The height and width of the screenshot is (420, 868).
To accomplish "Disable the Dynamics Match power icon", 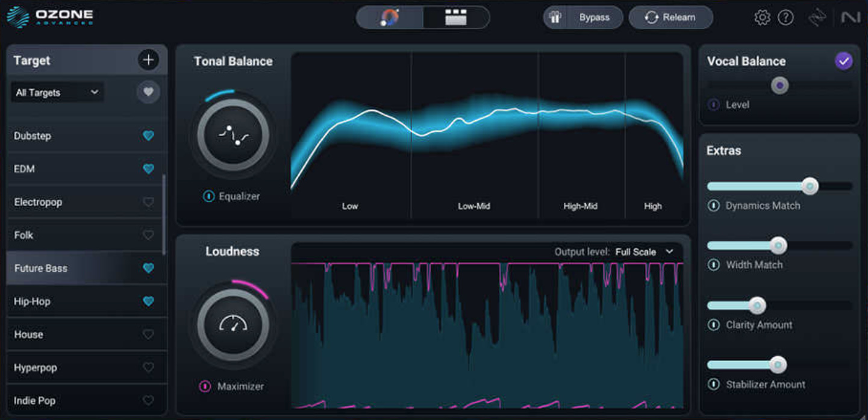I will 714,205.
